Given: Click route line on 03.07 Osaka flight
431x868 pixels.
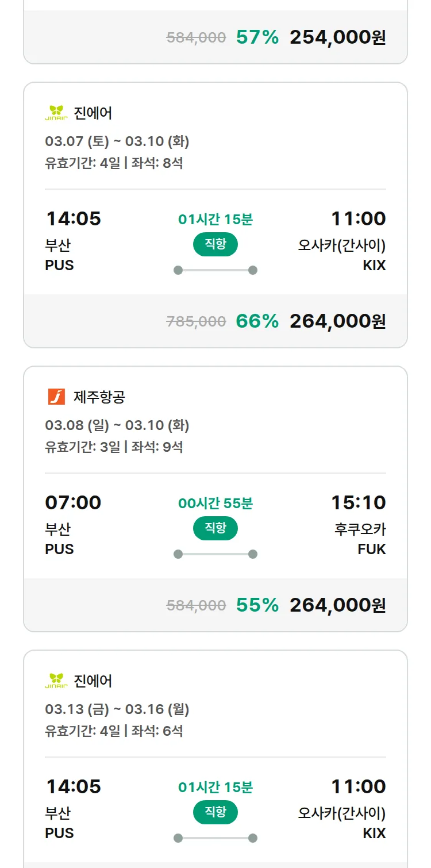Looking at the screenshot, I should click(x=215, y=270).
